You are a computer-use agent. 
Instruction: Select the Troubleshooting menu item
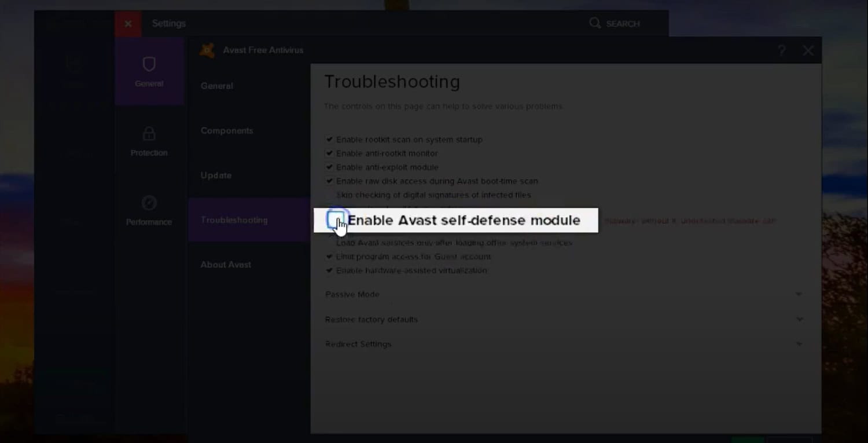249,220
